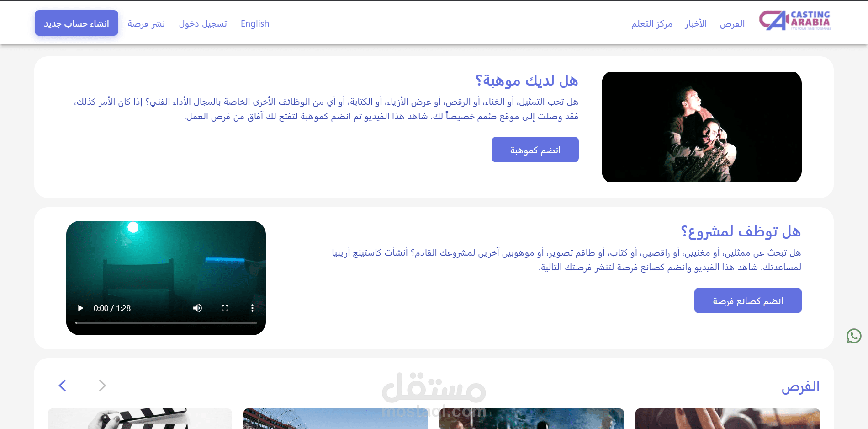The width and height of the screenshot is (868, 429).
Task: Open the WhatsApp chat icon
Action: 854,336
